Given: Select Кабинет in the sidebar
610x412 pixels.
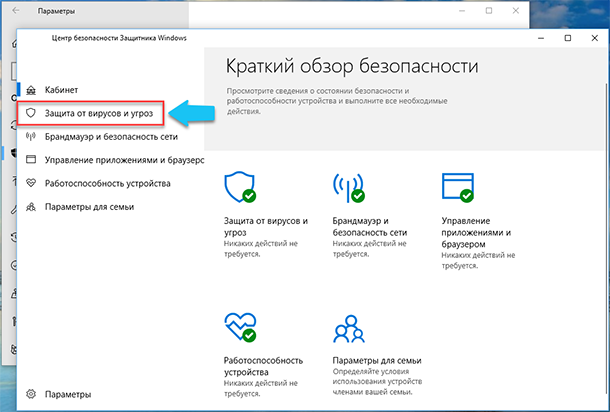Looking at the screenshot, I should 61,90.
